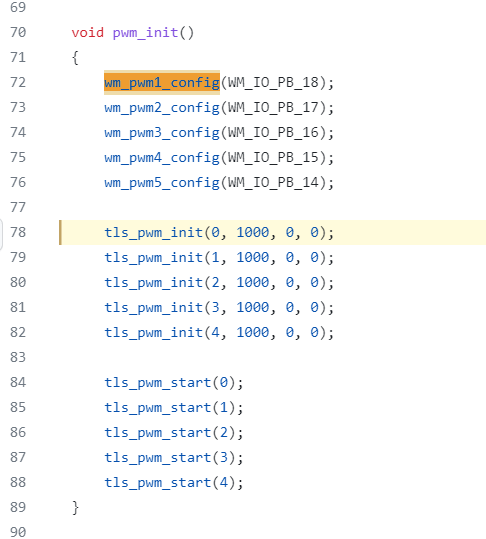Click tls_pwm_init on line 82
486x539 pixels.
[x=154, y=333]
